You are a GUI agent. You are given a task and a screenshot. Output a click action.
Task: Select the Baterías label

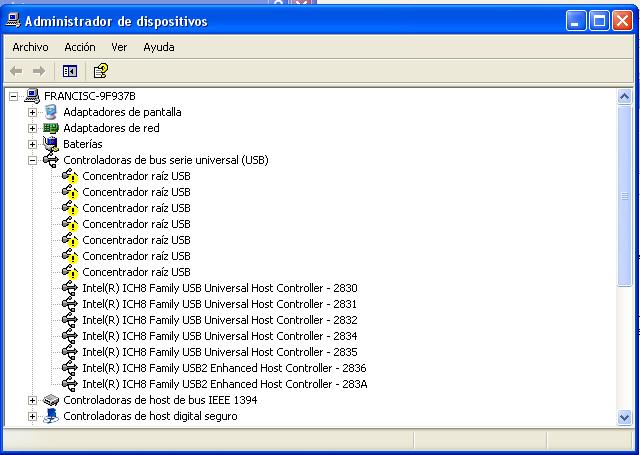(83, 144)
